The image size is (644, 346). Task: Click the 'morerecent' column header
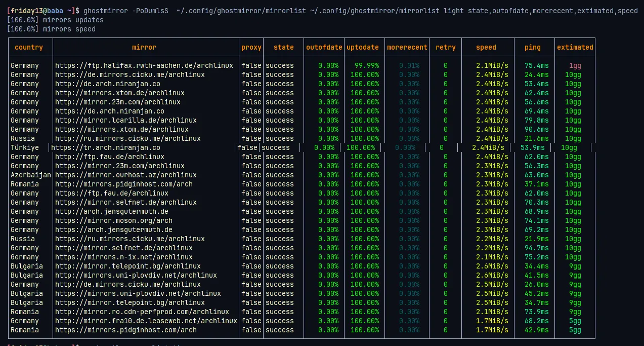point(407,47)
